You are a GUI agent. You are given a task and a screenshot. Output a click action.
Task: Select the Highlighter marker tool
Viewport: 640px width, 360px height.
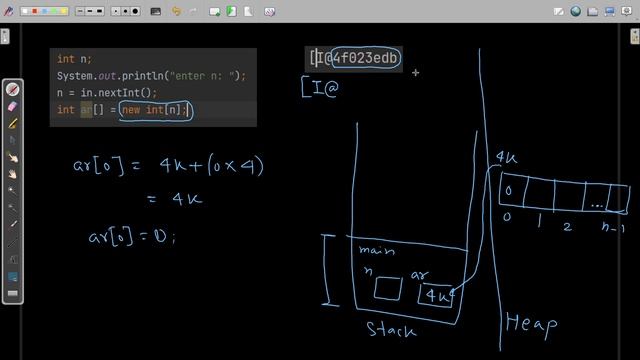(13, 123)
